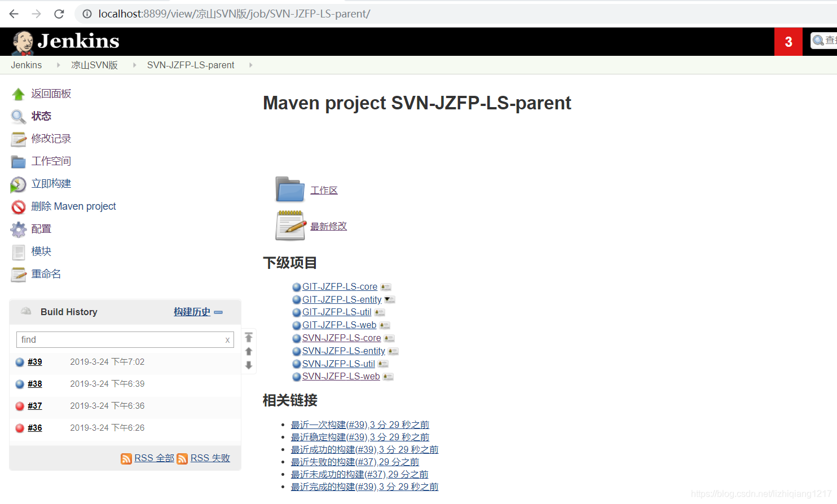Viewport: 837px width, 504px height.
Task: Click the 重命名 notepad icon
Action: (x=19, y=275)
